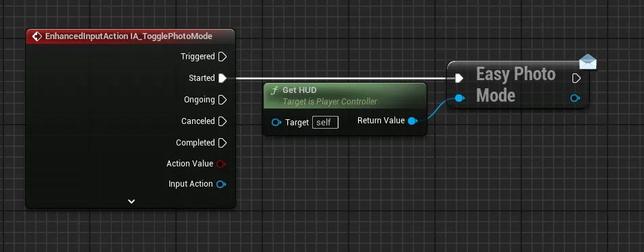Click Easy Photo Mode execution input pin

(459, 78)
